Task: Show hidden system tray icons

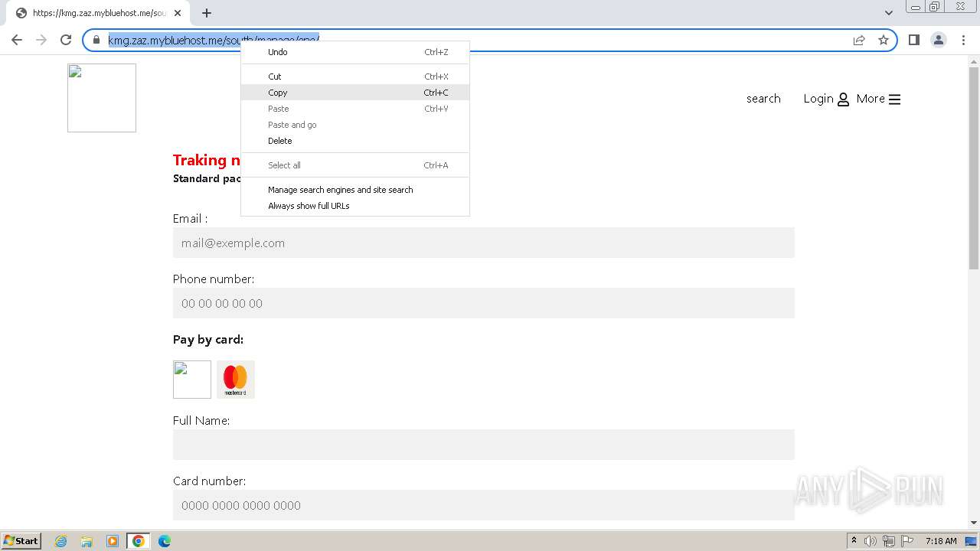Action: pos(854,541)
